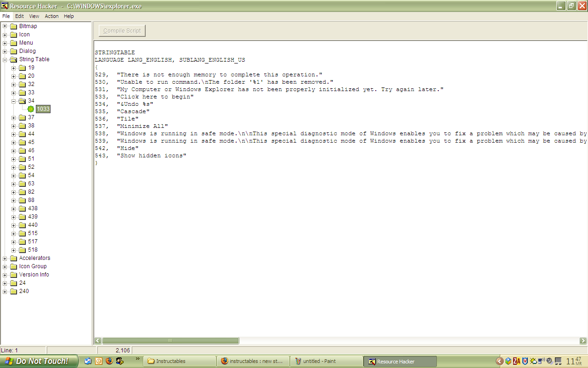
Task: Switch to instructables Firefox taskbar button
Action: coord(253,361)
